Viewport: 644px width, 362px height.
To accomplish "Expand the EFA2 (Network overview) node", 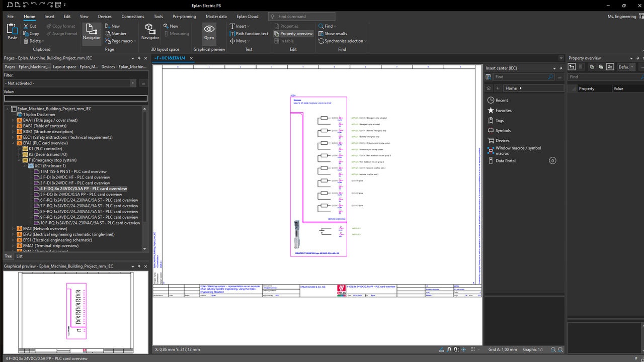I will click(13, 229).
